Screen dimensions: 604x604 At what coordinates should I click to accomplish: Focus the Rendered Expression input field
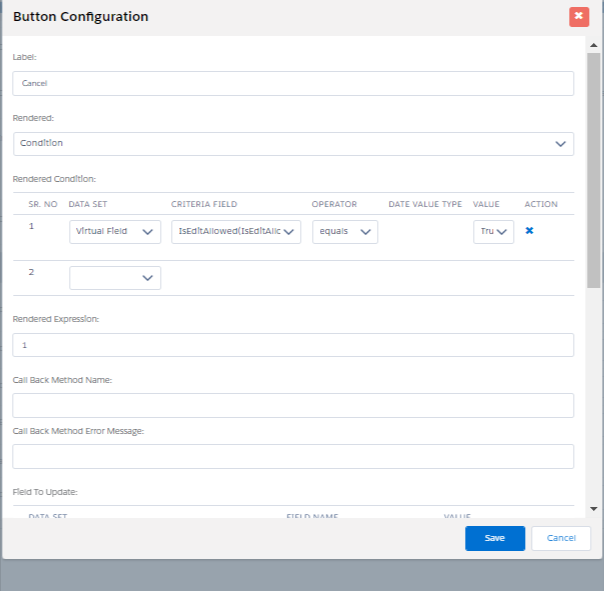[x=293, y=345]
